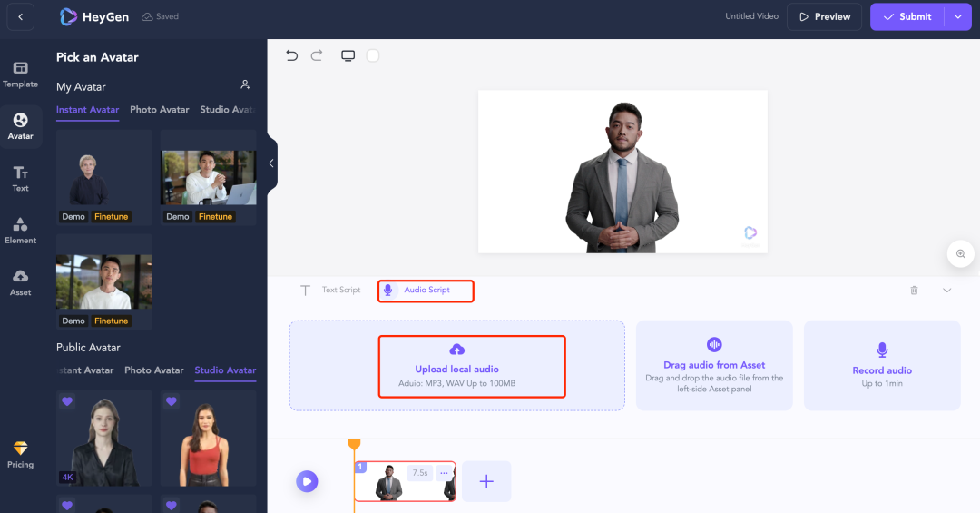980x513 pixels.
Task: Switch to Text Script tab
Action: (x=332, y=291)
